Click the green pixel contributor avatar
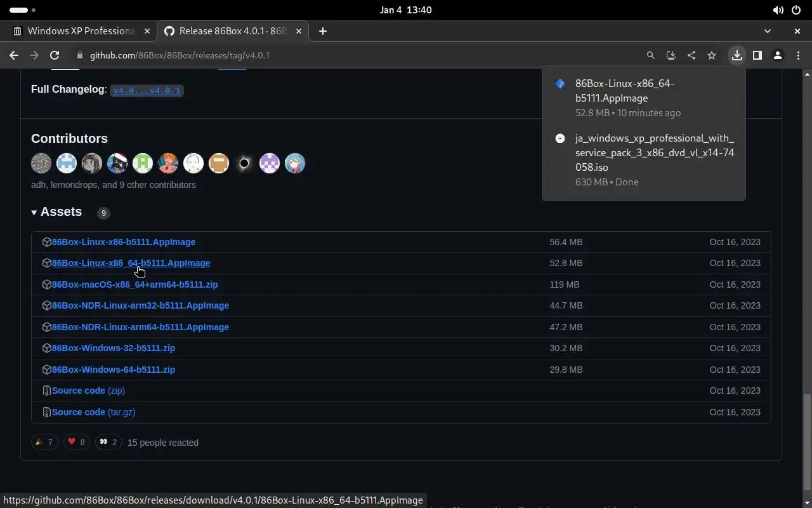Viewport: 812px width, 508px height. [143, 163]
